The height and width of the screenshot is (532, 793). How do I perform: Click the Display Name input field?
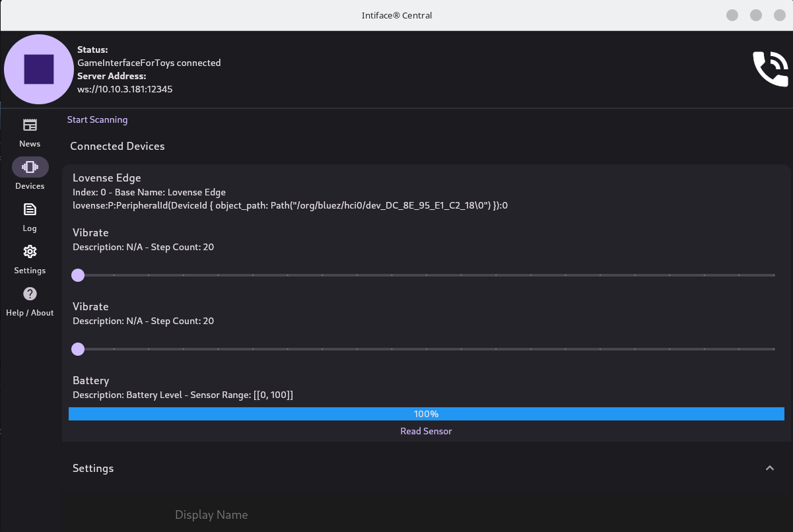pyautogui.click(x=426, y=515)
